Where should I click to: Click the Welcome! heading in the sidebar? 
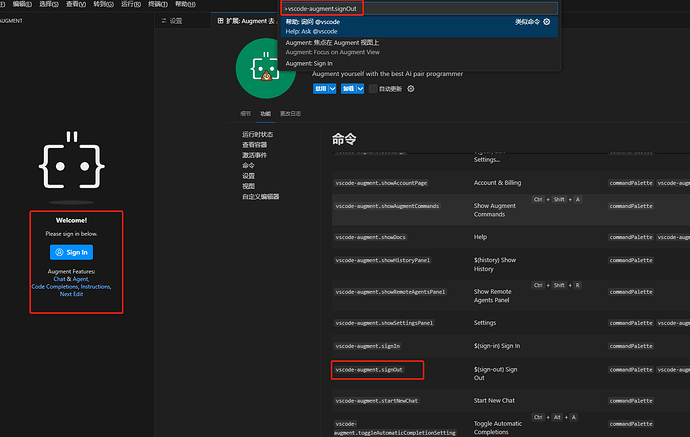coord(71,220)
